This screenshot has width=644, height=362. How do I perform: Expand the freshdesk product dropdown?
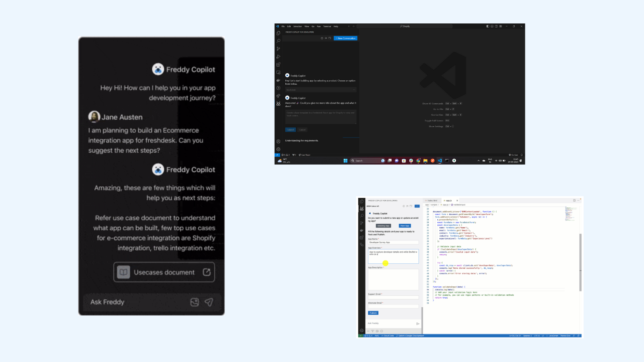[x=320, y=90]
